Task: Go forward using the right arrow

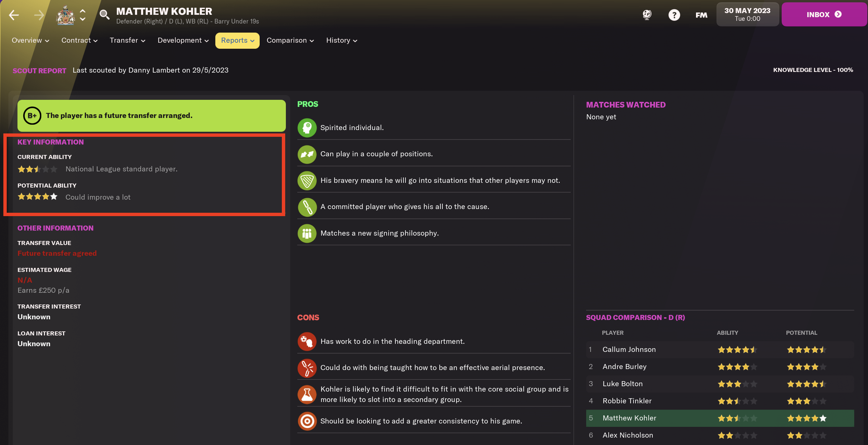Action: pos(39,15)
